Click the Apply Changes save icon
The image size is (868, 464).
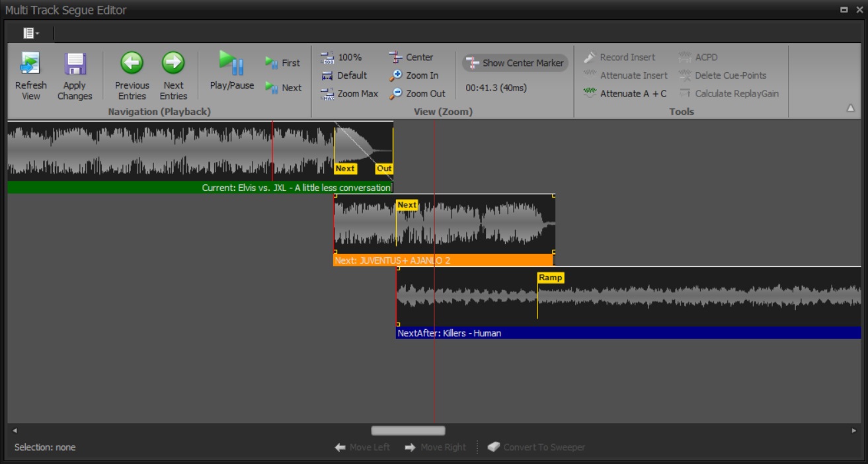point(75,65)
